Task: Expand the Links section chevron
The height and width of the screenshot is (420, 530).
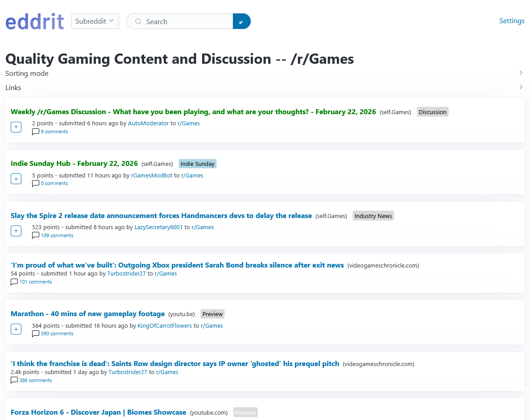Action: point(521,87)
